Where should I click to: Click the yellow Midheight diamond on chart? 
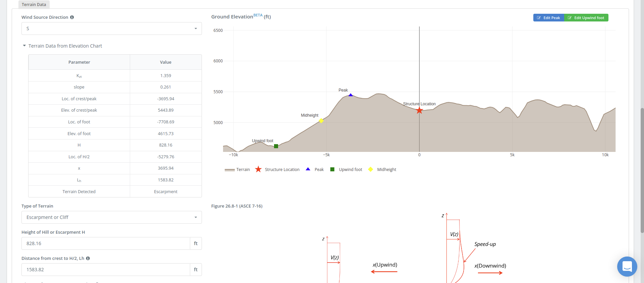[321, 121]
